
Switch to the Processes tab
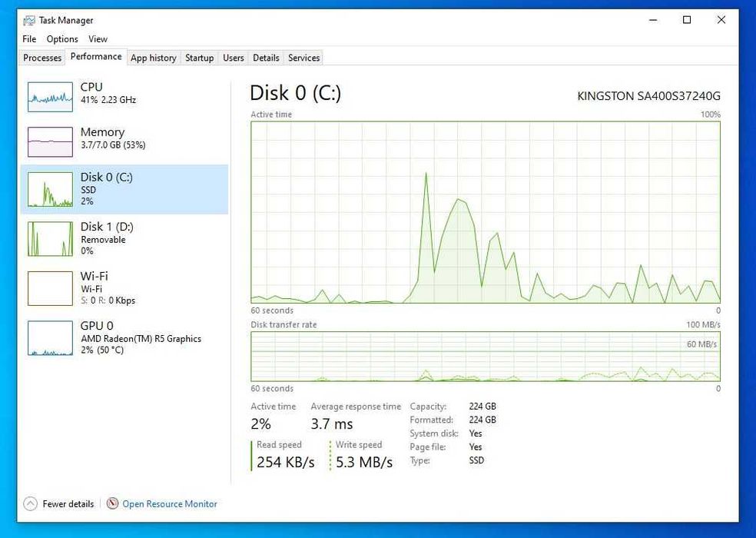pyautogui.click(x=42, y=58)
